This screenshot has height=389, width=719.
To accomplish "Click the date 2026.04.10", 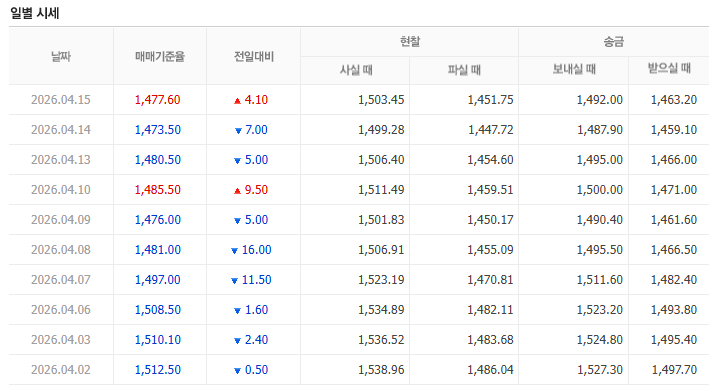I will [x=61, y=189].
